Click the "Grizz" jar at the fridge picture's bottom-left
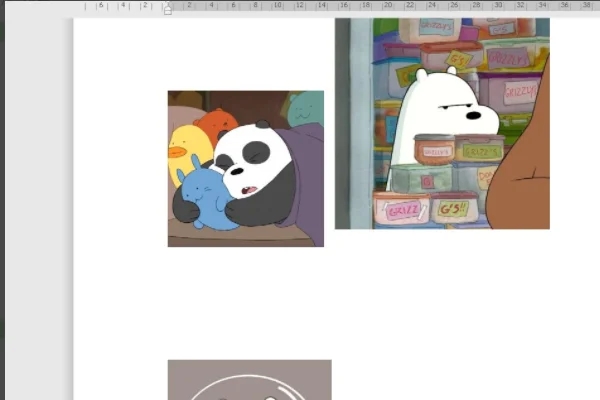Viewport: 600px width, 400px height. click(x=402, y=209)
